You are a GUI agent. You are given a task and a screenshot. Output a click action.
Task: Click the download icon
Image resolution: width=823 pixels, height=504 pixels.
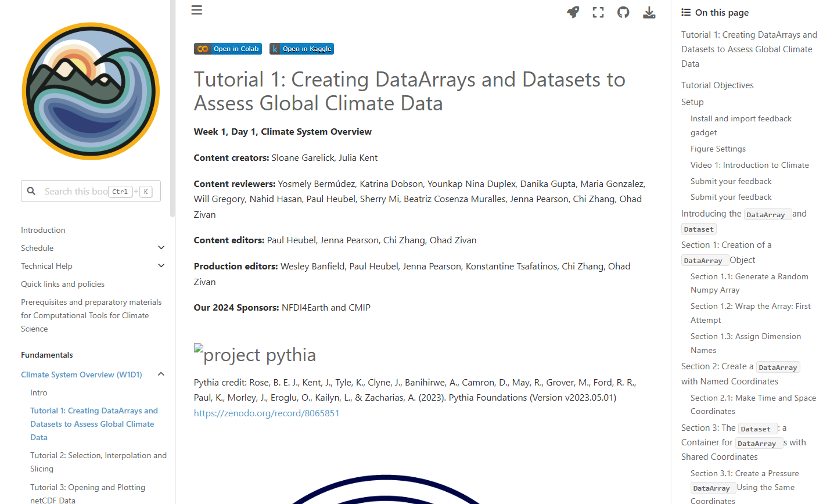coord(649,12)
